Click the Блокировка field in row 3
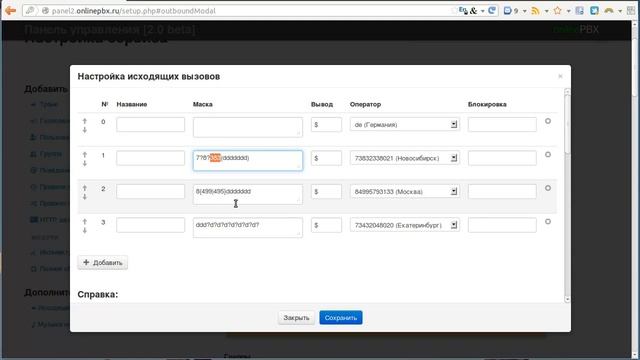 click(502, 225)
